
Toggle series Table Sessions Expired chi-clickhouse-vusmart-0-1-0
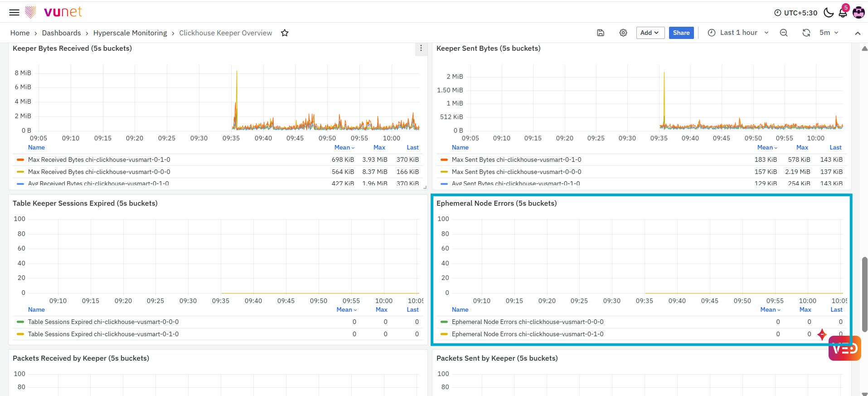point(103,334)
